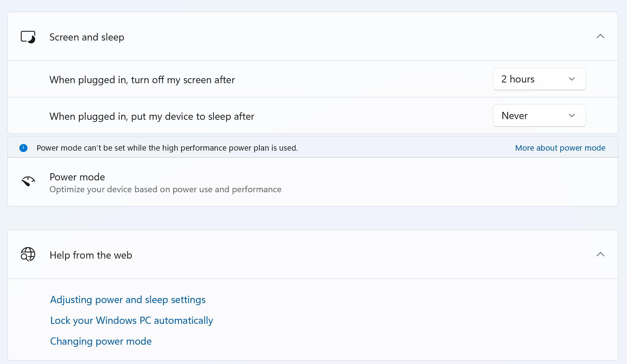The image size is (627, 364).
Task: Collapse the Screen and sleep section
Action: tap(600, 37)
